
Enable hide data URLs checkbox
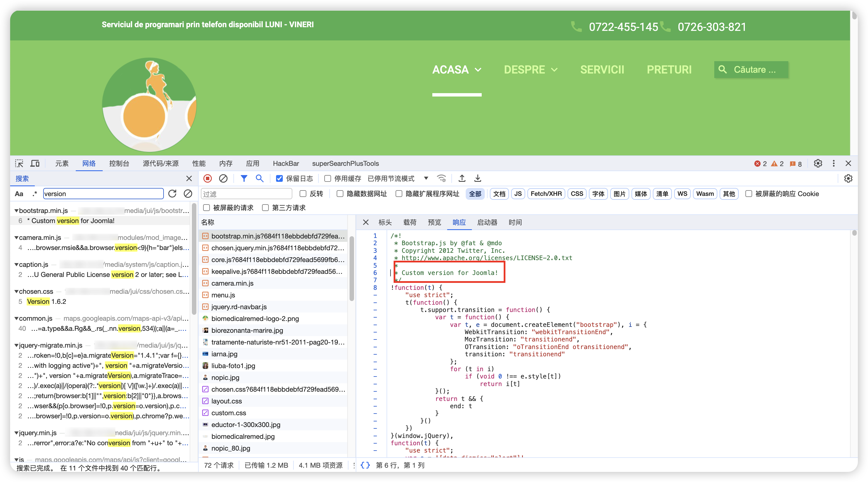tap(340, 194)
